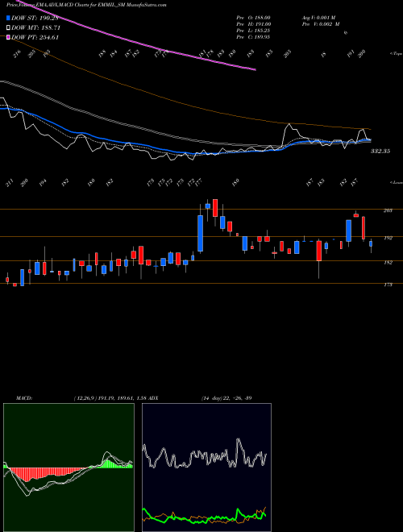Click the last small blue candlestick on the right
403x532 pixels.
point(371,244)
